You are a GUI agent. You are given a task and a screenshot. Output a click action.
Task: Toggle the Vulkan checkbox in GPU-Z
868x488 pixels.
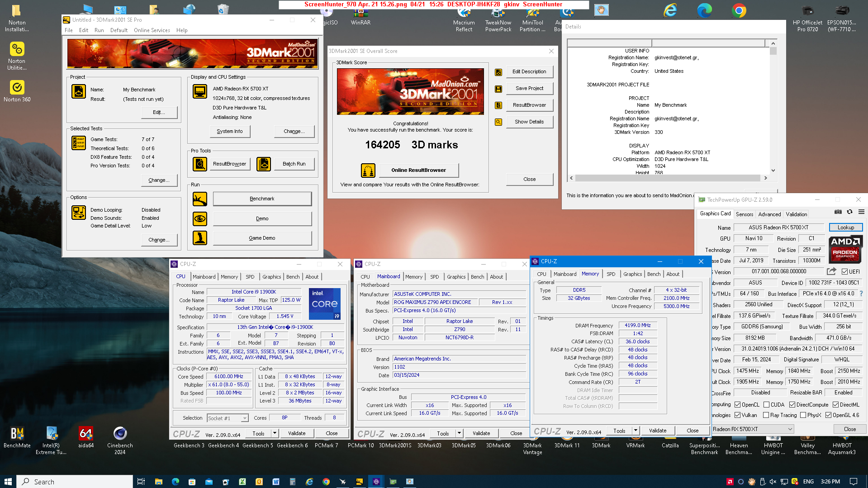738,415
